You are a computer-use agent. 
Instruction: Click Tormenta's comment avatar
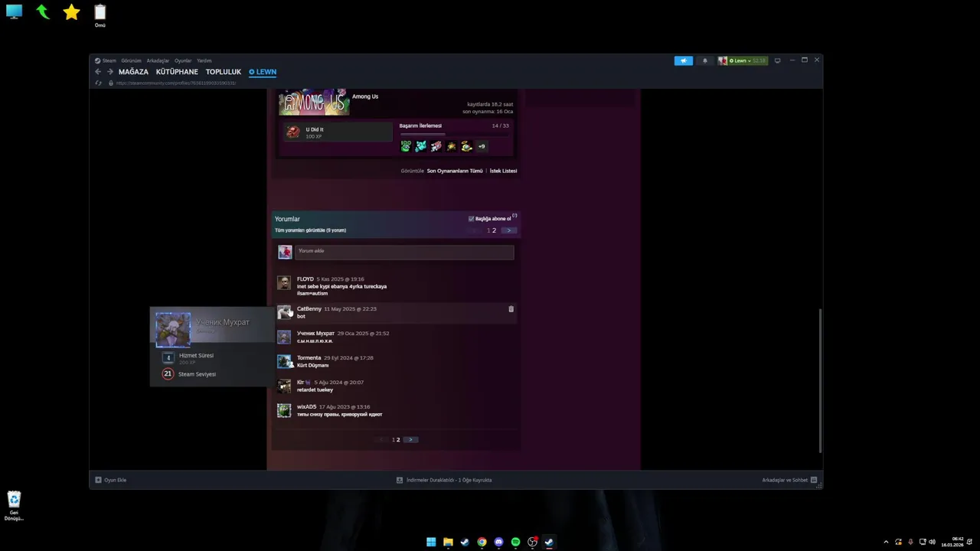(284, 361)
